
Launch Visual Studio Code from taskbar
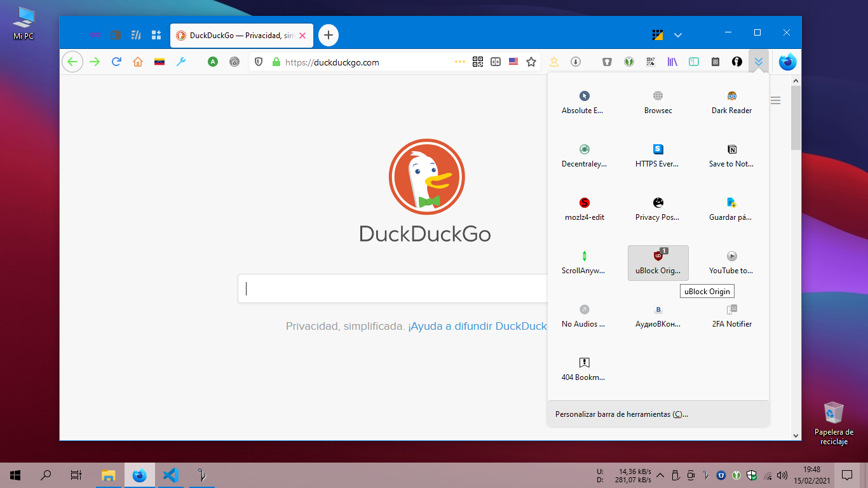click(170, 475)
